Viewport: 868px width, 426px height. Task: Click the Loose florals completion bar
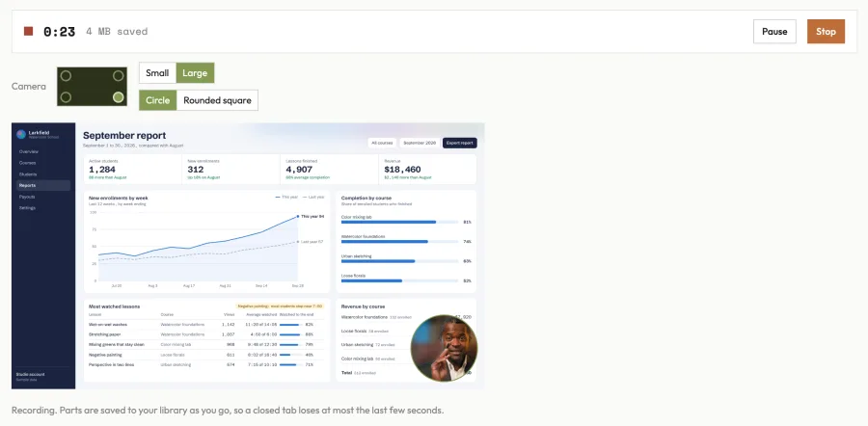click(x=399, y=280)
